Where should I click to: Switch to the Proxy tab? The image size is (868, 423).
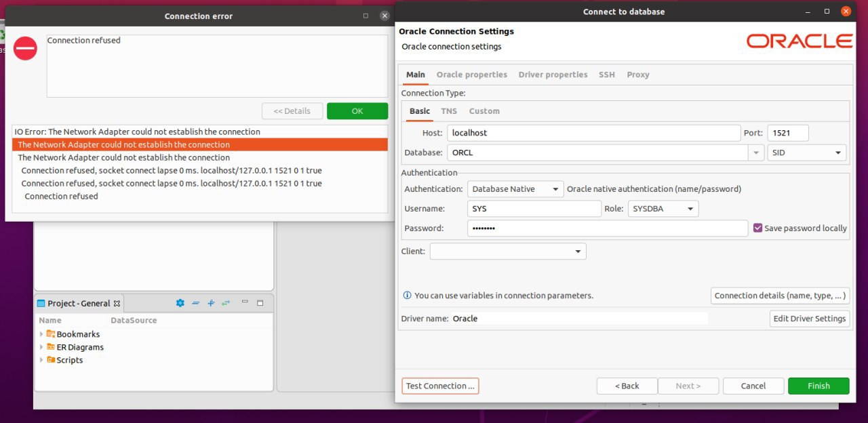[x=638, y=75]
